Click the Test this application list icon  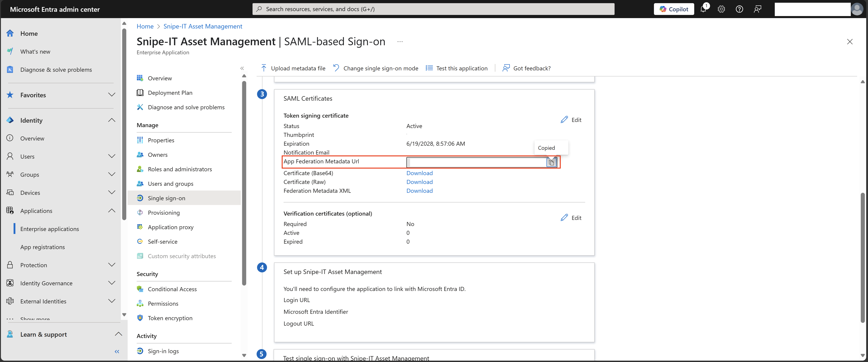pos(429,68)
